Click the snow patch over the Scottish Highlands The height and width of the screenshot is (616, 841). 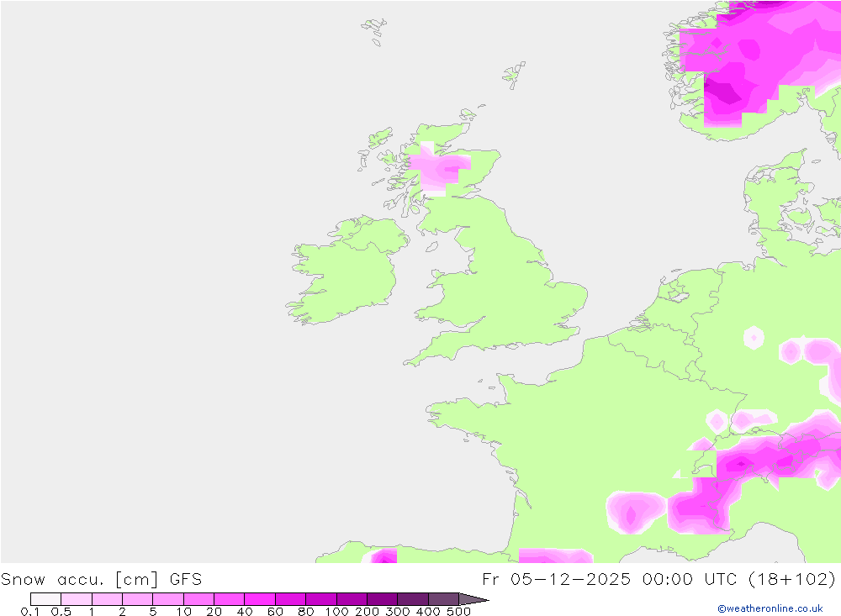point(441,169)
